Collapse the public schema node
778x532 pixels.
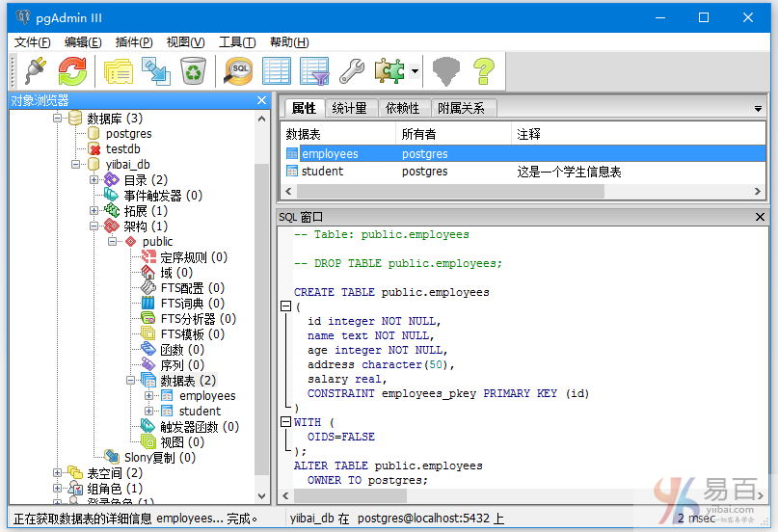[x=114, y=242]
